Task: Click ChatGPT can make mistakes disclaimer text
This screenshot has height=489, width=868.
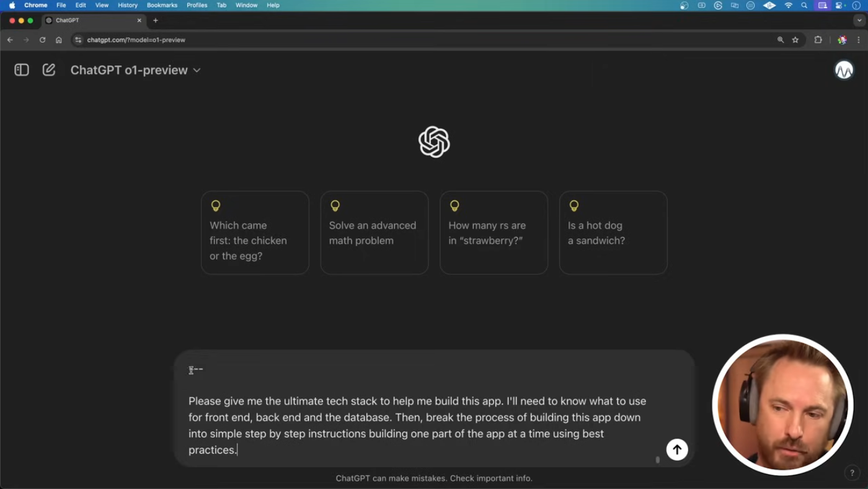Action: [434, 478]
